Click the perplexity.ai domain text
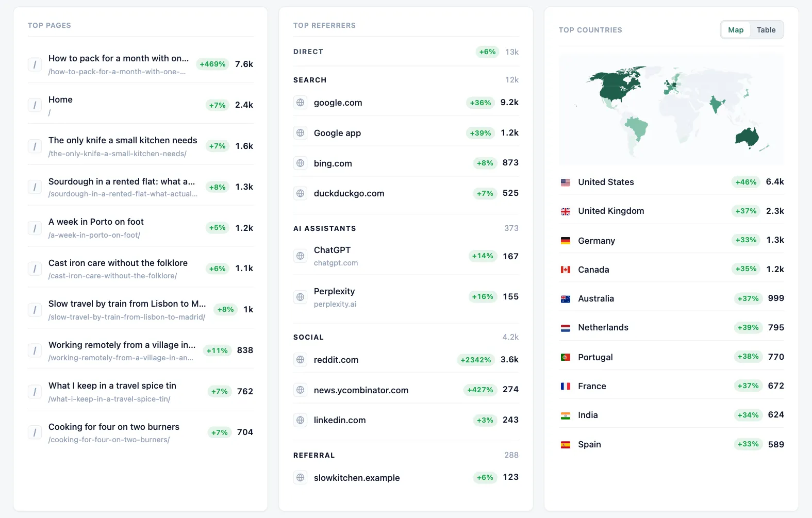This screenshot has width=812, height=518. point(335,304)
